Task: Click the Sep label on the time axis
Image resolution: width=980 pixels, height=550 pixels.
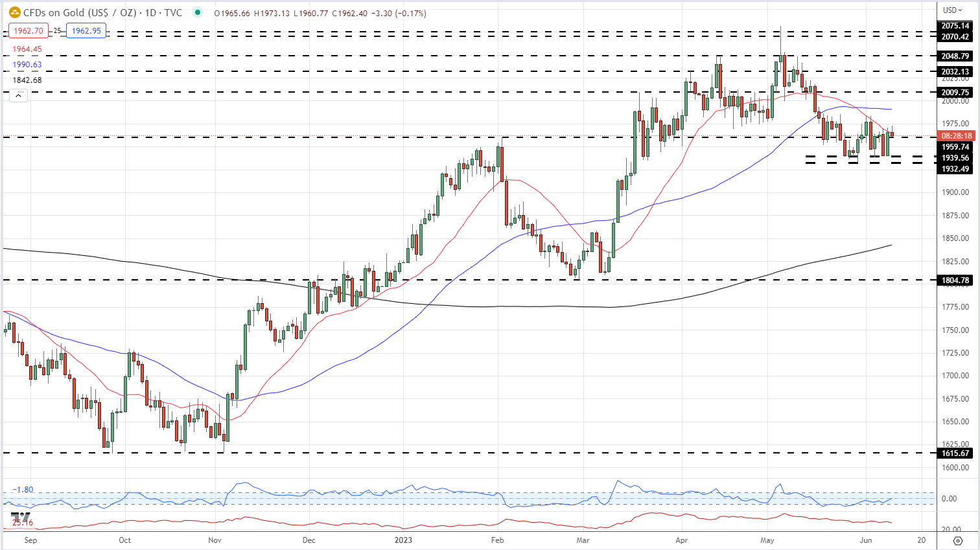Action: pos(30,540)
